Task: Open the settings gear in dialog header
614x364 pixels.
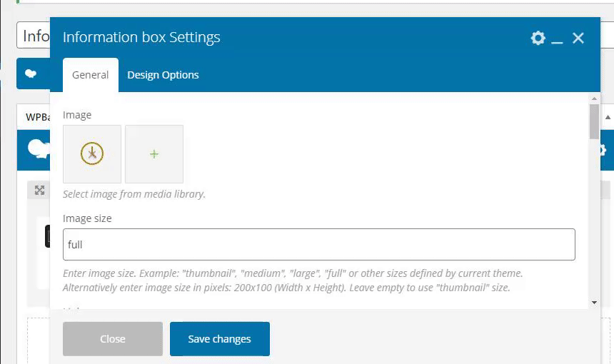Action: pyautogui.click(x=538, y=38)
